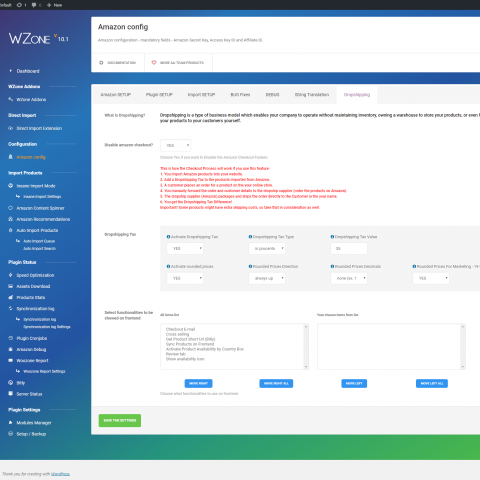
Task: Click the Documentation icon in header bar
Action: 101,62
